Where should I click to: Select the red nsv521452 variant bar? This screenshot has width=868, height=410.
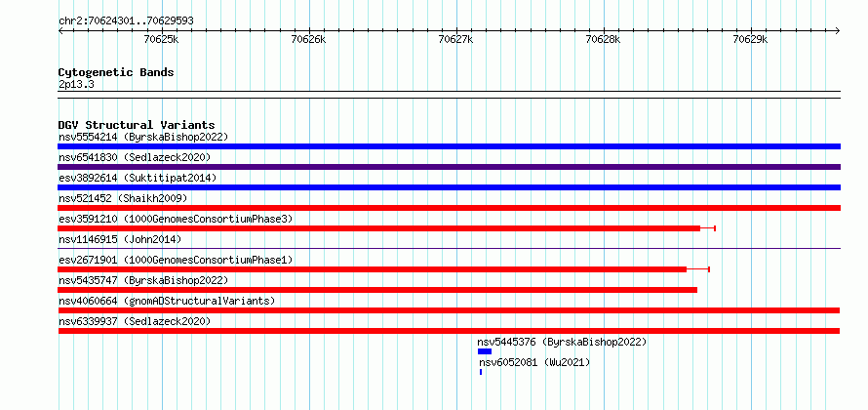449,208
